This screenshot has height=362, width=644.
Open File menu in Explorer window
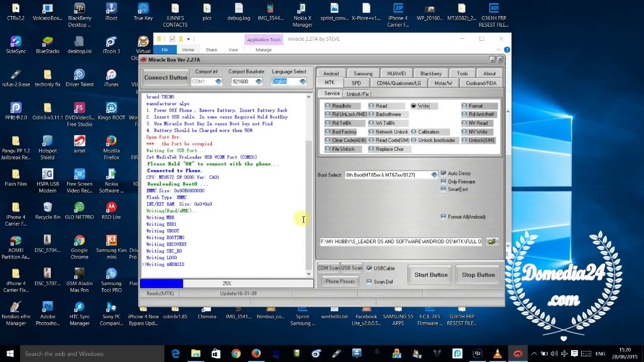tap(165, 50)
